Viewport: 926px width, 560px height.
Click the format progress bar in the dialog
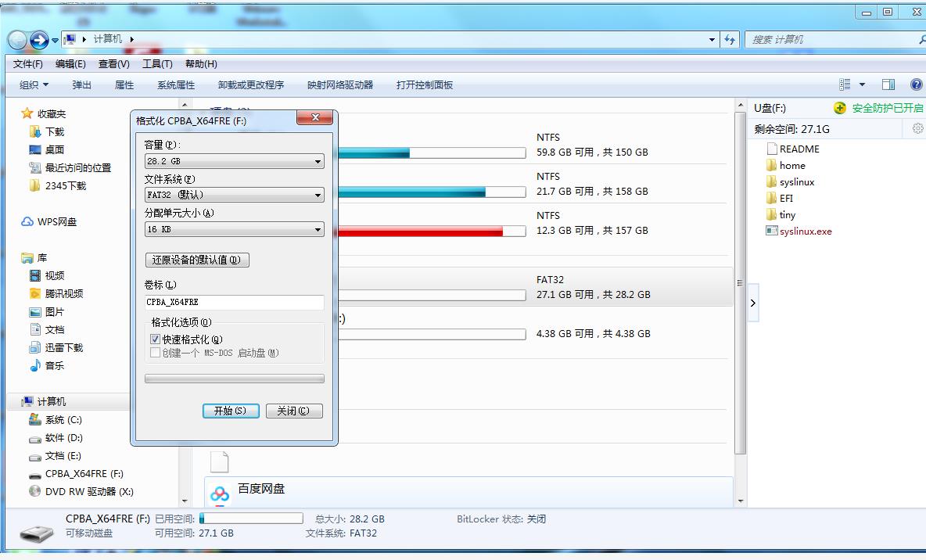(233, 379)
